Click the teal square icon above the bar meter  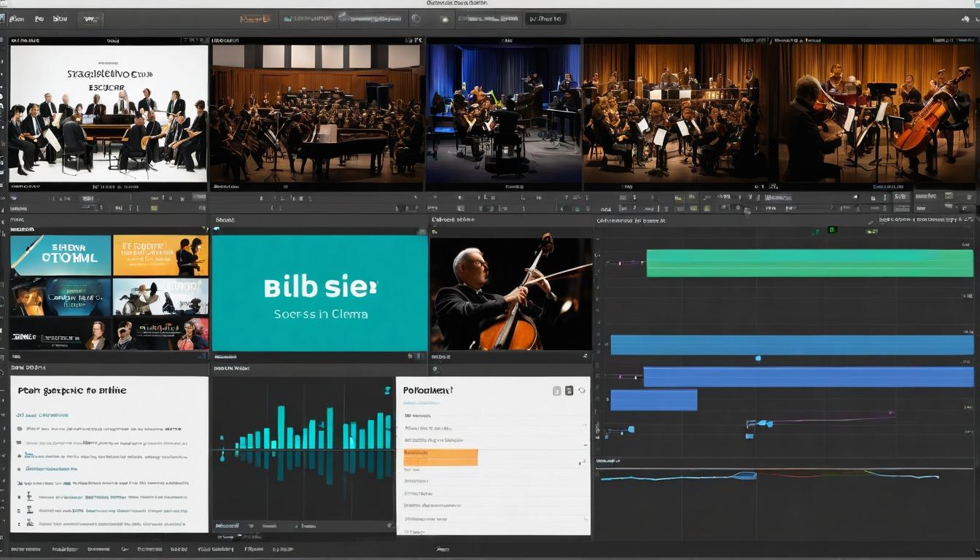coord(387,391)
